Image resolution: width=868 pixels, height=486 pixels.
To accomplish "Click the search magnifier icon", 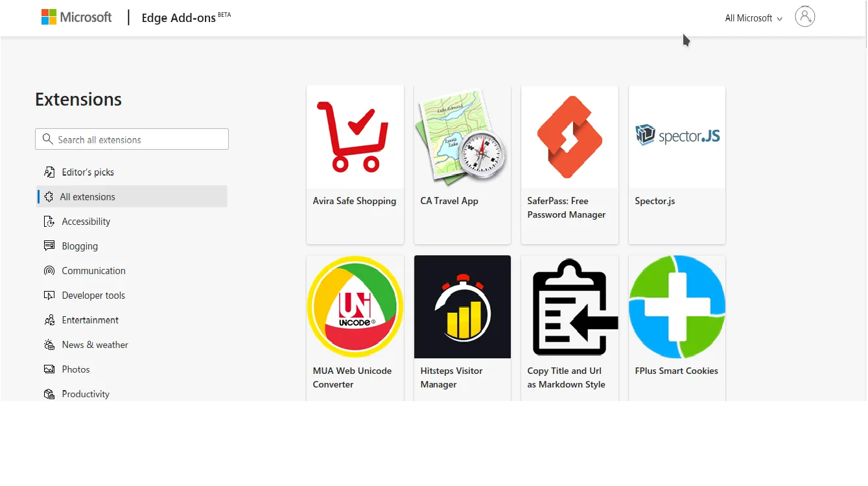I will 47,139.
